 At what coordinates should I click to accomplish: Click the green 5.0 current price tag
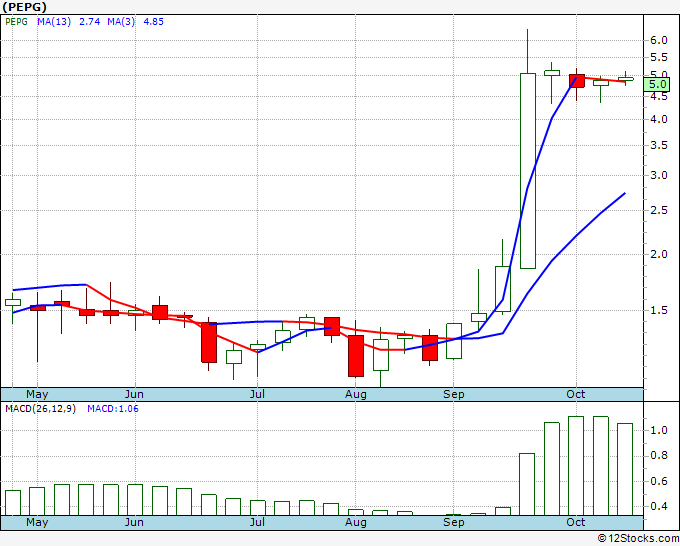pyautogui.click(x=657, y=85)
